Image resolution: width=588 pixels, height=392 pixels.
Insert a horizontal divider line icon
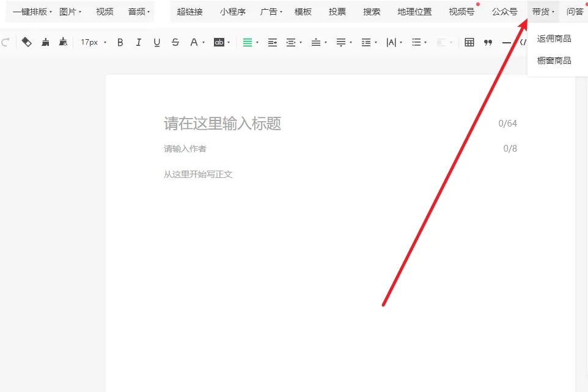[x=506, y=43]
